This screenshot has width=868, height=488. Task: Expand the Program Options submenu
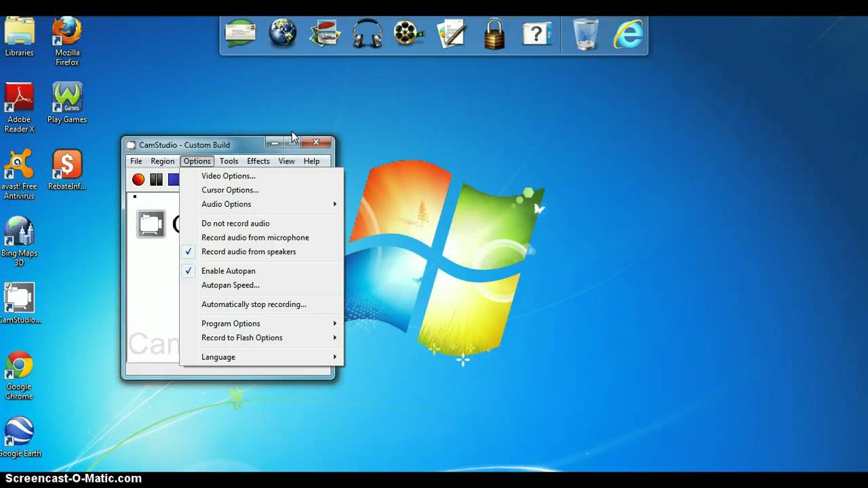click(x=262, y=323)
